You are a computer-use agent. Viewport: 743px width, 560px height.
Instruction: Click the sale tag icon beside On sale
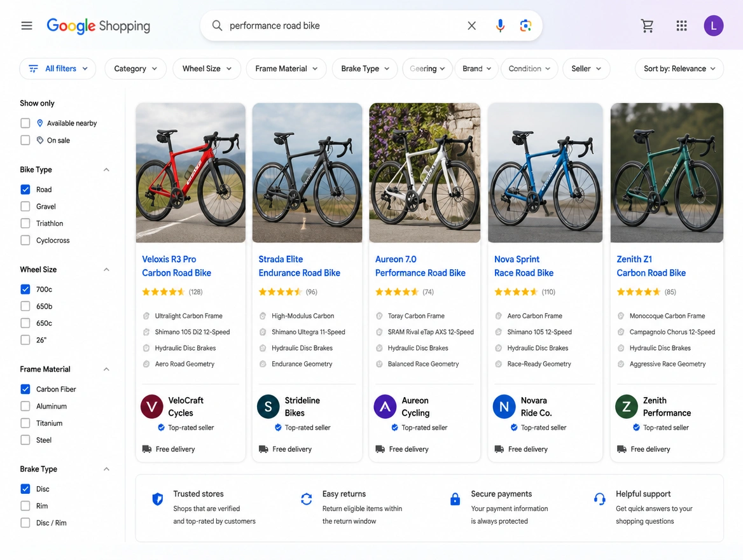click(x=40, y=141)
